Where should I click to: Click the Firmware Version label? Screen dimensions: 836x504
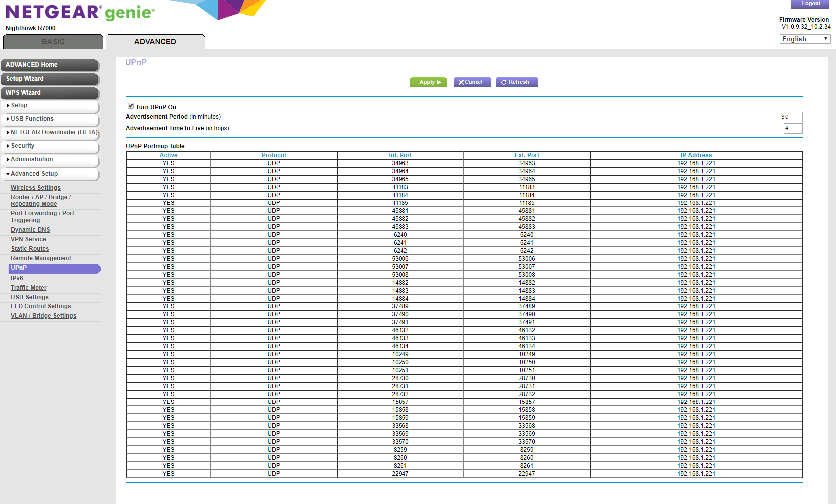coord(804,20)
